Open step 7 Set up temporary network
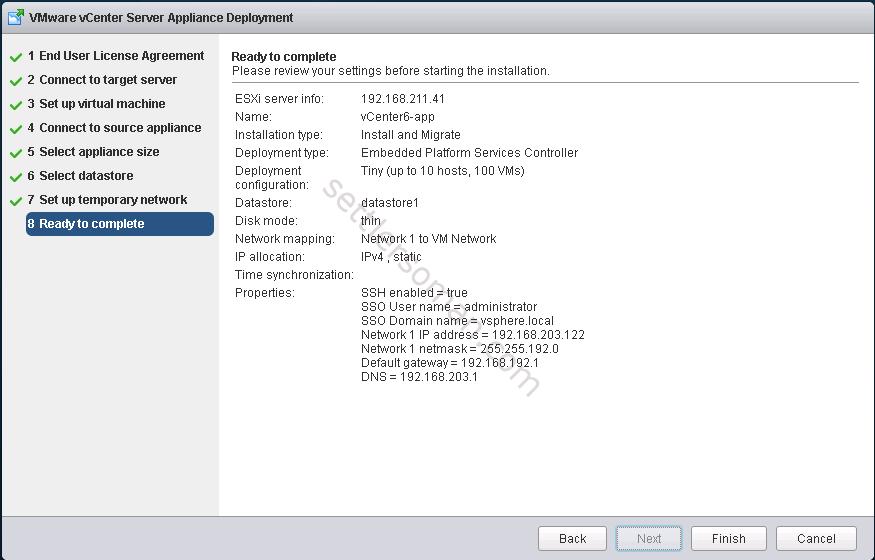875x560 pixels. pyautogui.click(x=107, y=200)
